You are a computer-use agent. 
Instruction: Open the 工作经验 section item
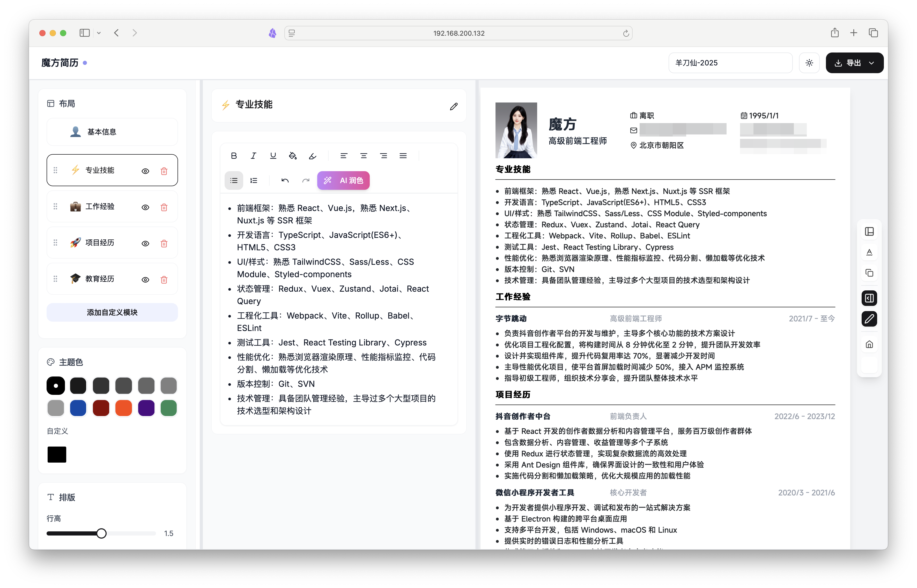tap(112, 206)
